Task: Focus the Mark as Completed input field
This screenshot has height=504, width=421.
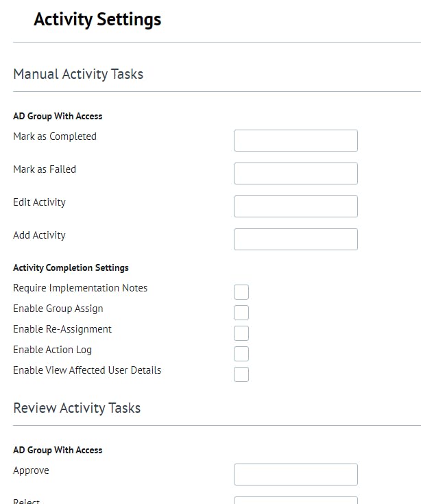Action: (296, 141)
